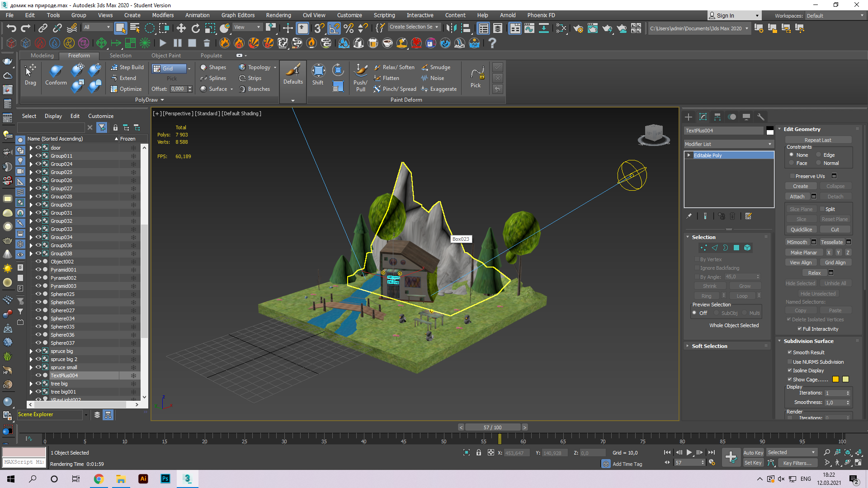Toggle the Percent Snap tool

348,28
